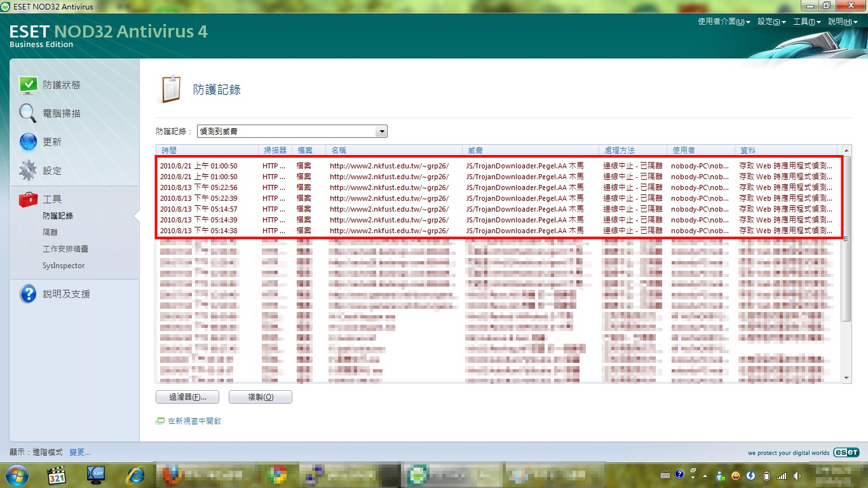Image resolution: width=868 pixels, height=488 pixels.
Task: Open the 隔離 quarantine page
Action: click(50, 233)
